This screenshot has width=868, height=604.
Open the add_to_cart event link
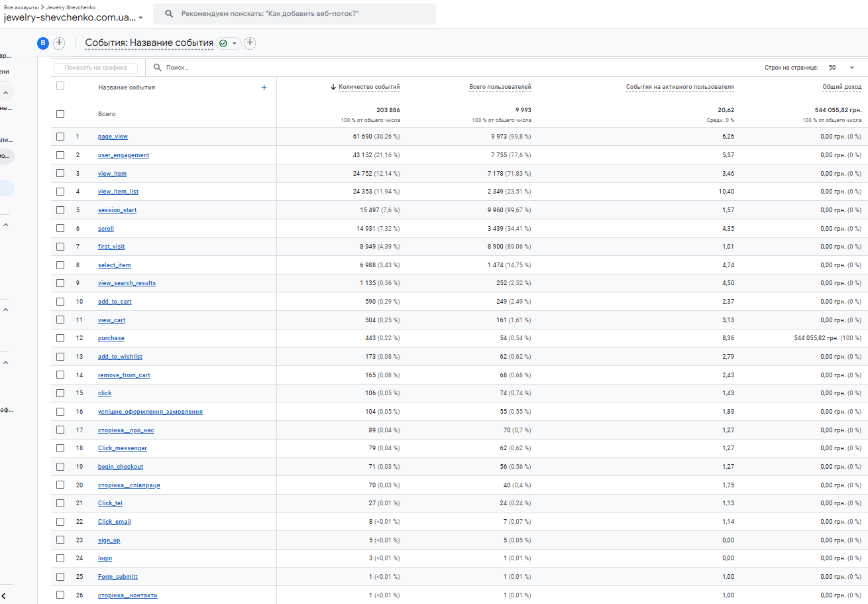pos(115,302)
